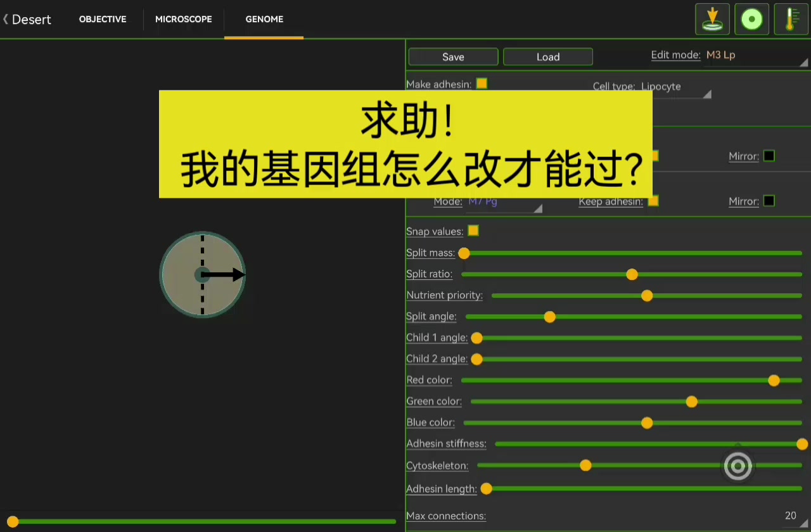Open the thermometer temperature icon
This screenshot has height=532, width=811.
pyautogui.click(x=791, y=19)
